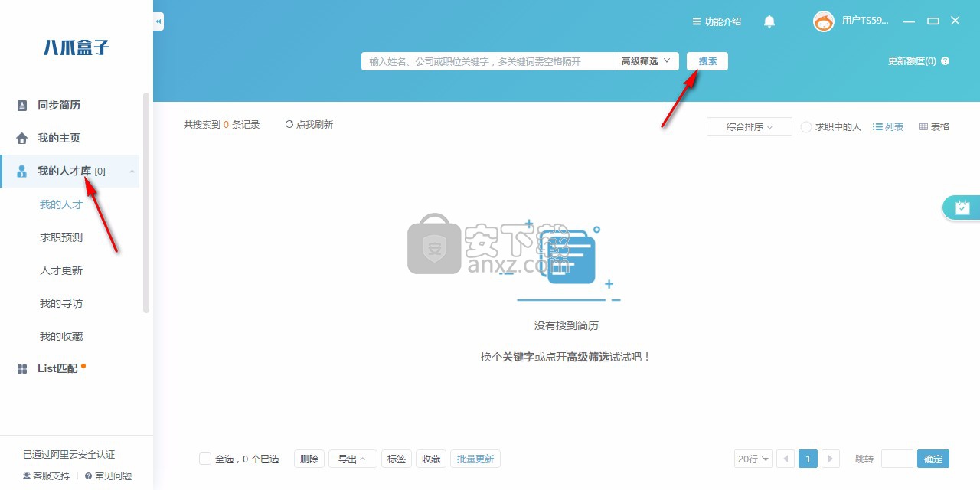Open 我的收藏 submenu item
The height and width of the screenshot is (490, 980).
coord(61,336)
